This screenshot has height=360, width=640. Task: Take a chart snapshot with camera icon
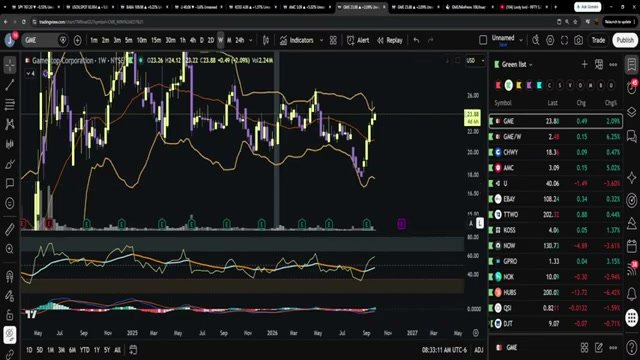click(579, 40)
